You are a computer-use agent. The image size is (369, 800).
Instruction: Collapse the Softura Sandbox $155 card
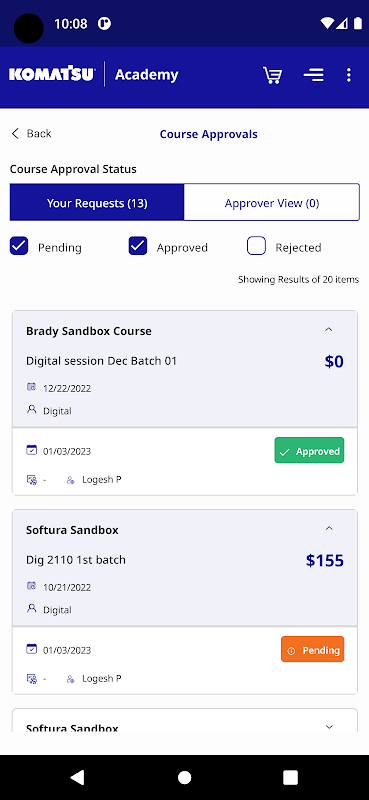[x=329, y=529]
